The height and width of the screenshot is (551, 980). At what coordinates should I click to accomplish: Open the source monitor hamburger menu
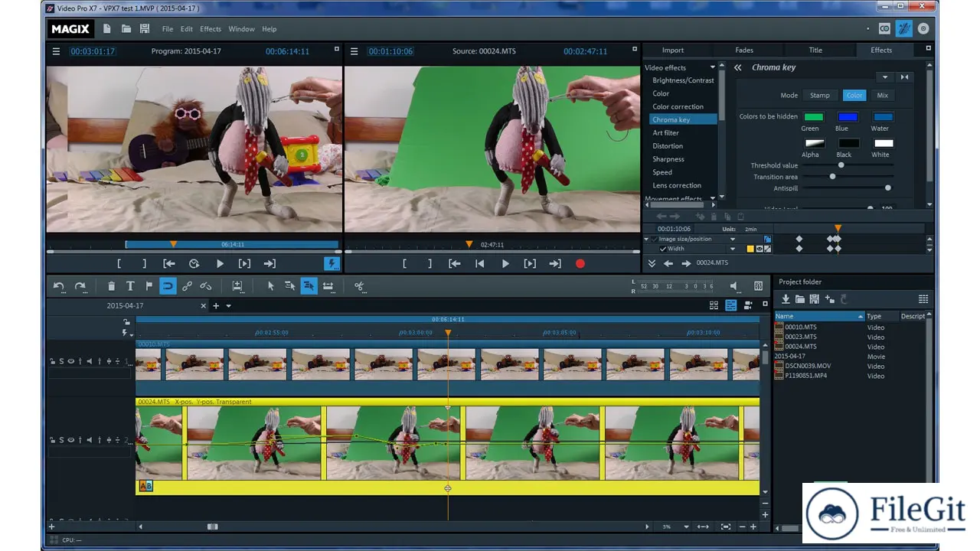pyautogui.click(x=354, y=51)
